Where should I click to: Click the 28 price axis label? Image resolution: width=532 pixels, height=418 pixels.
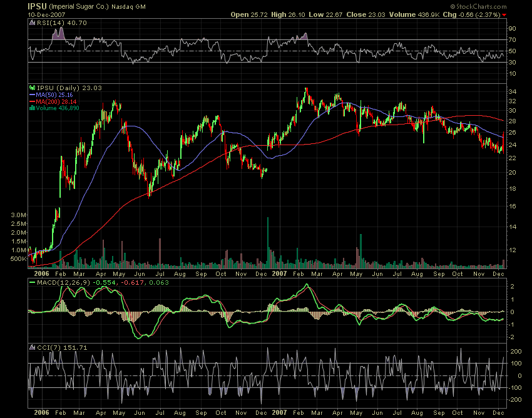click(x=513, y=121)
